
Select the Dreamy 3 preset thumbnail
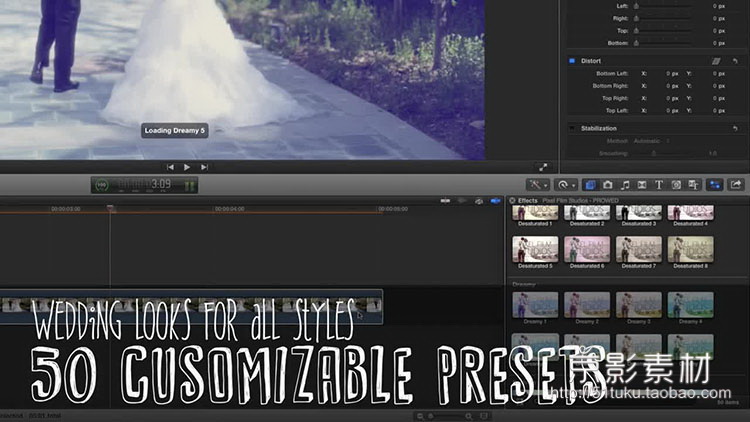639,305
